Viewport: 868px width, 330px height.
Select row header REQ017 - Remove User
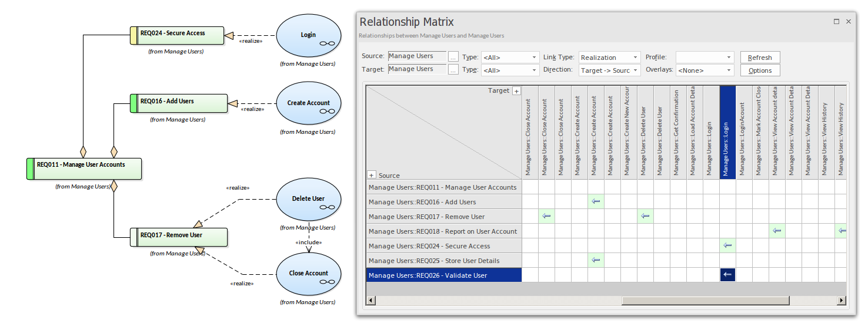[x=444, y=216]
